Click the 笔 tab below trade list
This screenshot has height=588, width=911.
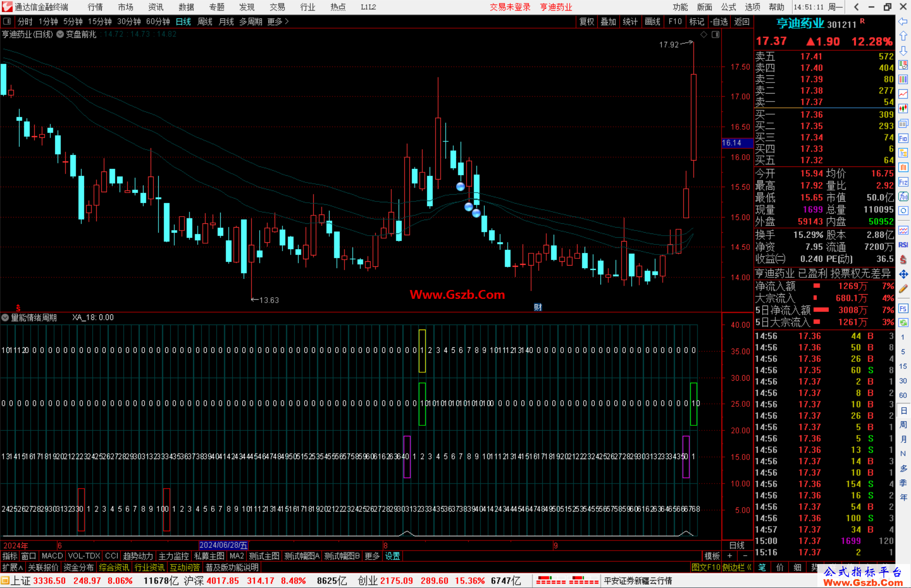click(762, 567)
